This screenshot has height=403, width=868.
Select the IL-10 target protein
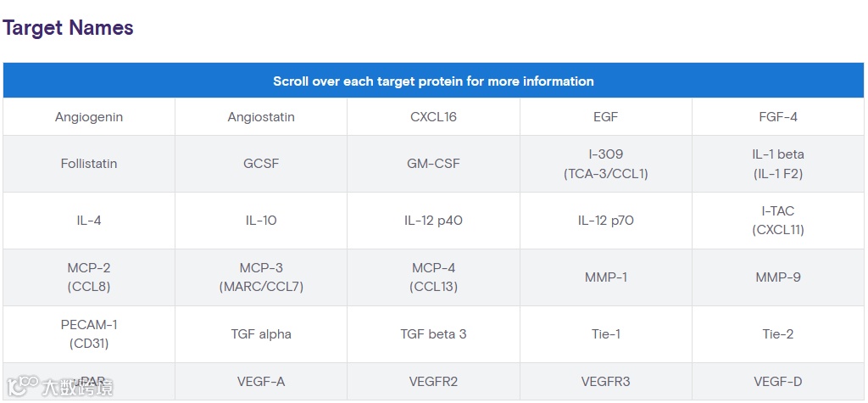[261, 221]
